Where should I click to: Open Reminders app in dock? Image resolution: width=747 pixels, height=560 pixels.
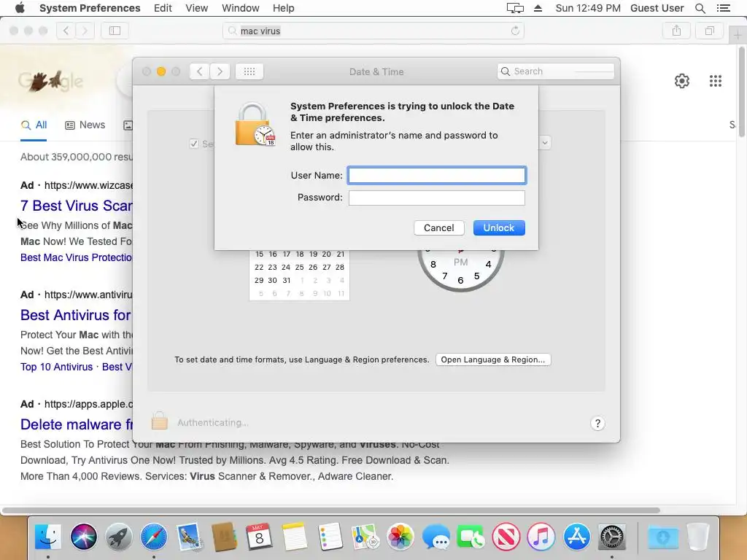point(330,537)
